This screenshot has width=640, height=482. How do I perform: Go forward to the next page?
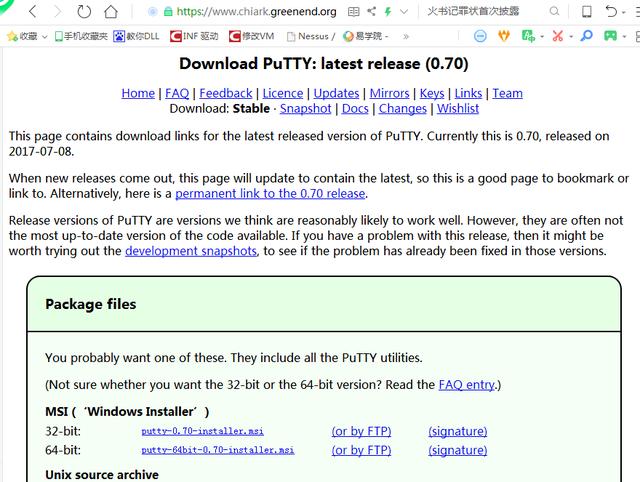(58, 12)
